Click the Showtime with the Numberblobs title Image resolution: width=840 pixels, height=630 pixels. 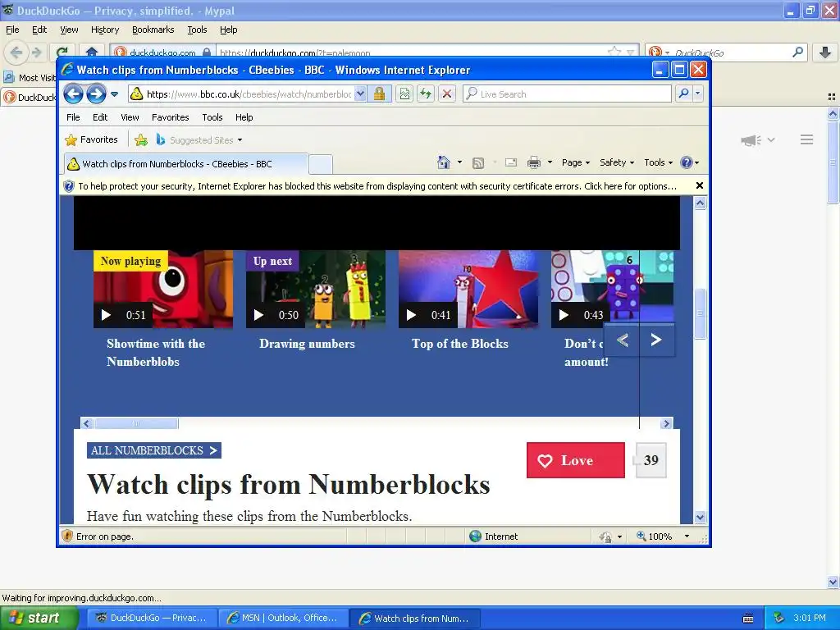coord(156,353)
